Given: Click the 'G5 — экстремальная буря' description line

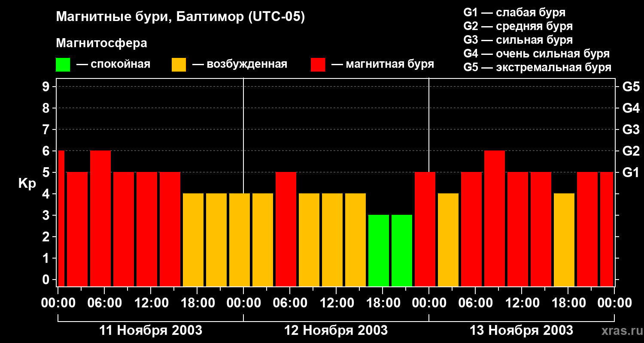Looking at the screenshot, I should [x=538, y=67].
